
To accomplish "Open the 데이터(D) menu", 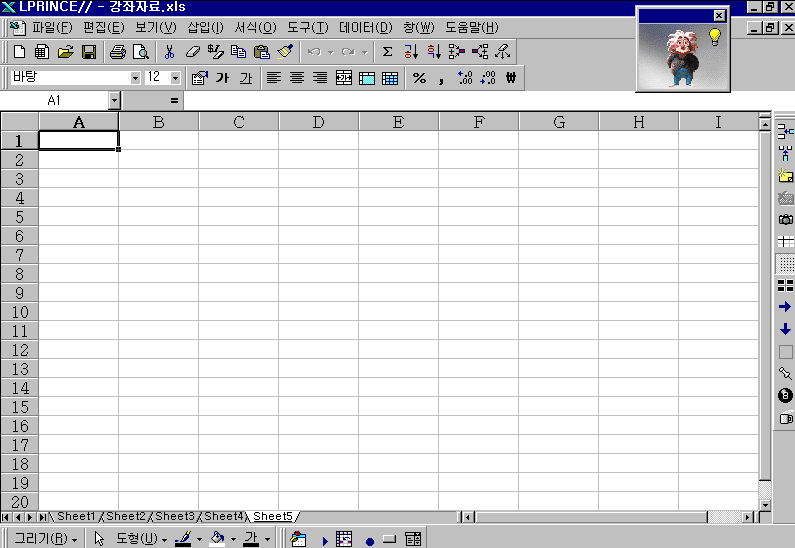I will 366,27.
